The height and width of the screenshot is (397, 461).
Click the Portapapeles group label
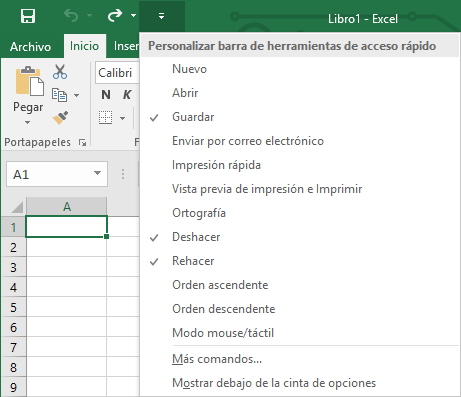(37, 142)
